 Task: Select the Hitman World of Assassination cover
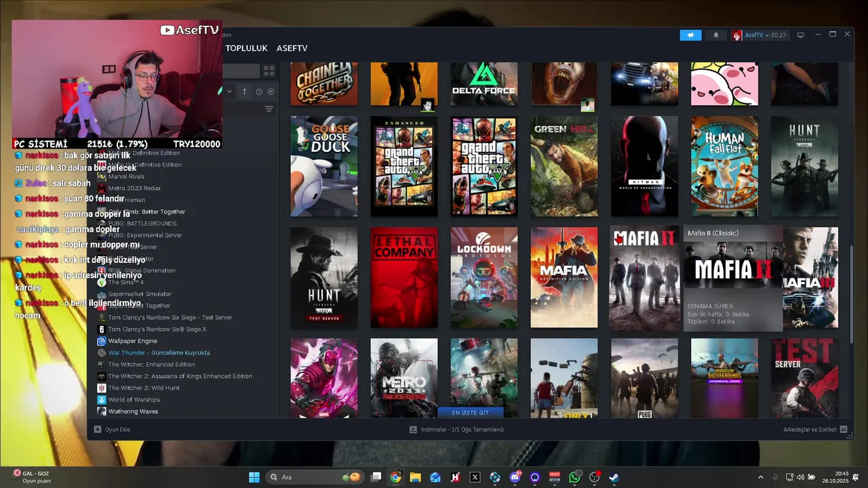tap(644, 166)
